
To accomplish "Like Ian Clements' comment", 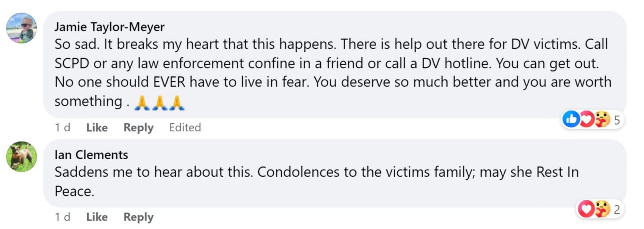I will 97,217.
